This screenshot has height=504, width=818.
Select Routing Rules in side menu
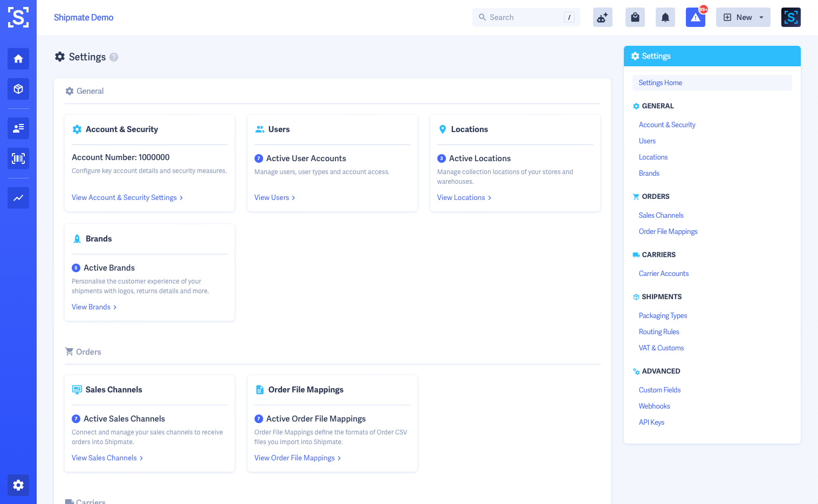click(659, 332)
